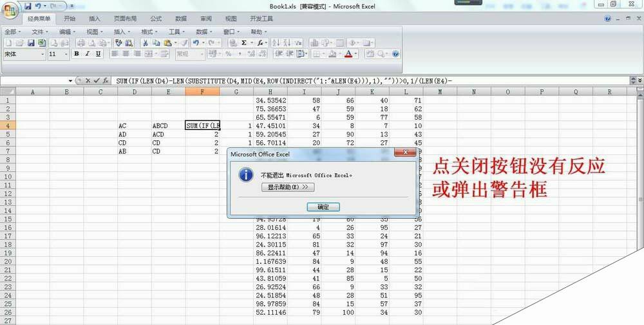The image size is (644, 325).
Task: Open the 开发工具 ribbon tab
Action: tap(261, 19)
